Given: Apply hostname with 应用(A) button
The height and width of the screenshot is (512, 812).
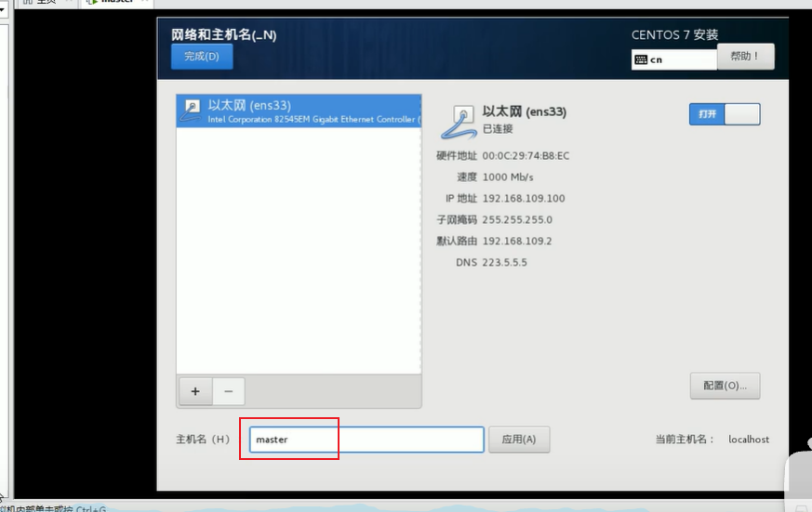Looking at the screenshot, I should [x=519, y=440].
